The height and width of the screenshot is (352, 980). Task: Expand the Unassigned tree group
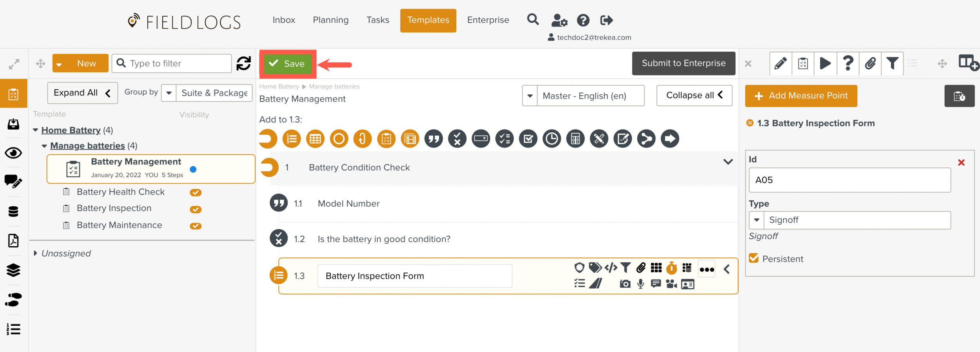click(35, 253)
